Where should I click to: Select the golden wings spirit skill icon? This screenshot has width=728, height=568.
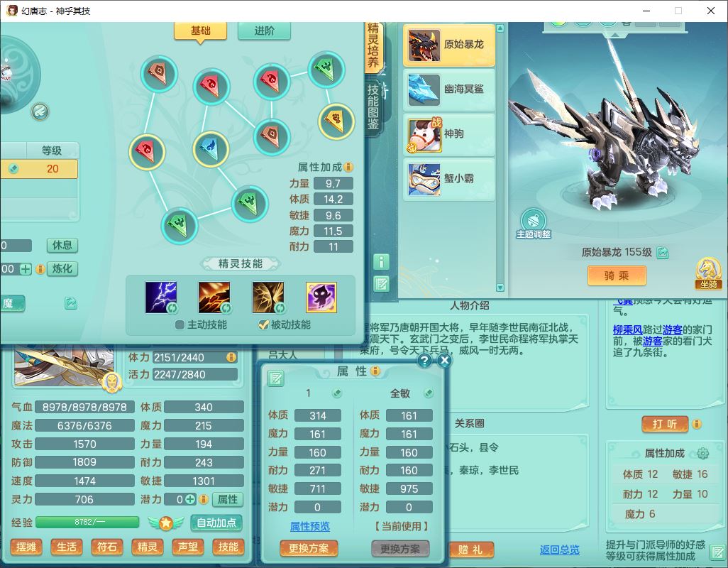[268, 297]
